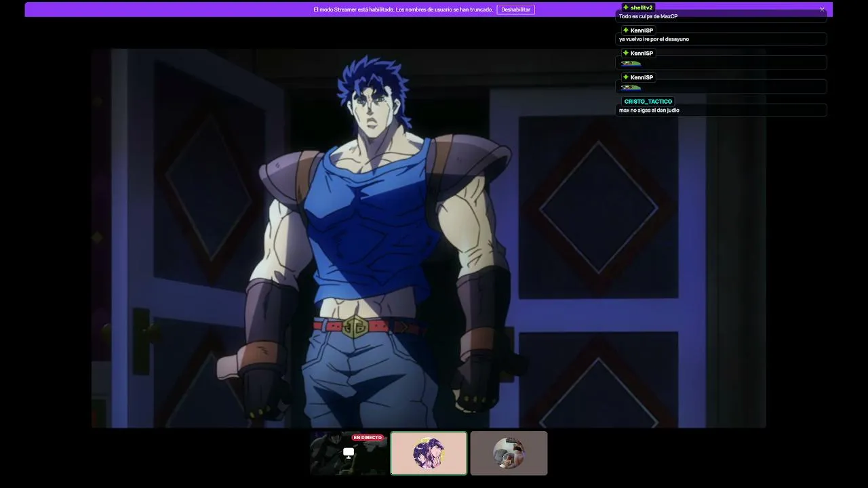868x488 pixels.
Task: Click the EN DIRECTO live badge
Action: click(x=368, y=438)
